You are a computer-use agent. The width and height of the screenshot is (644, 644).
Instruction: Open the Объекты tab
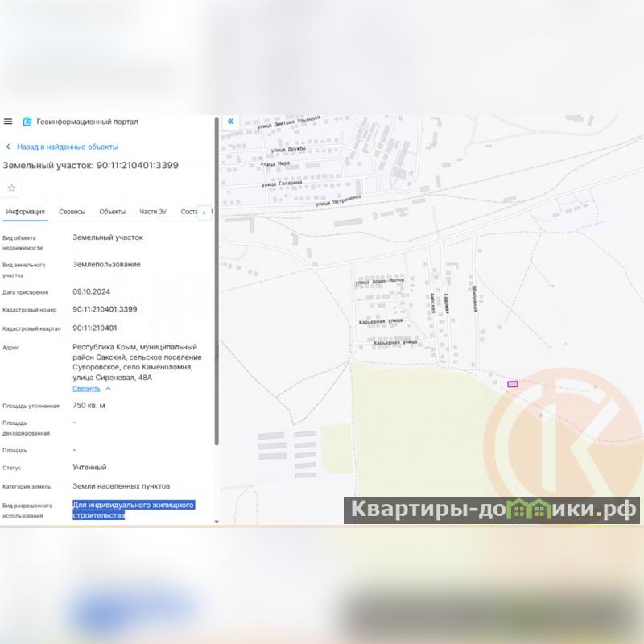tap(112, 212)
